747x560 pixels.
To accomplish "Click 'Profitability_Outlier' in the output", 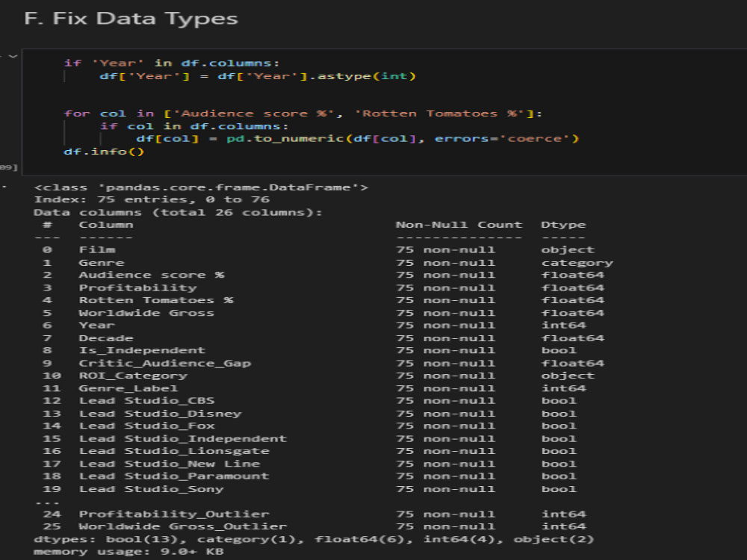I will (x=174, y=514).
